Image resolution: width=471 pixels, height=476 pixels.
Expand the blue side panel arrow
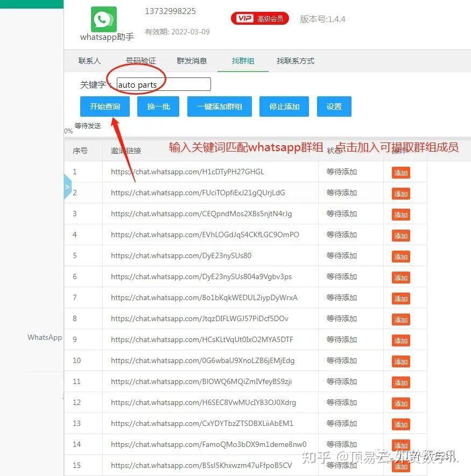click(x=67, y=187)
